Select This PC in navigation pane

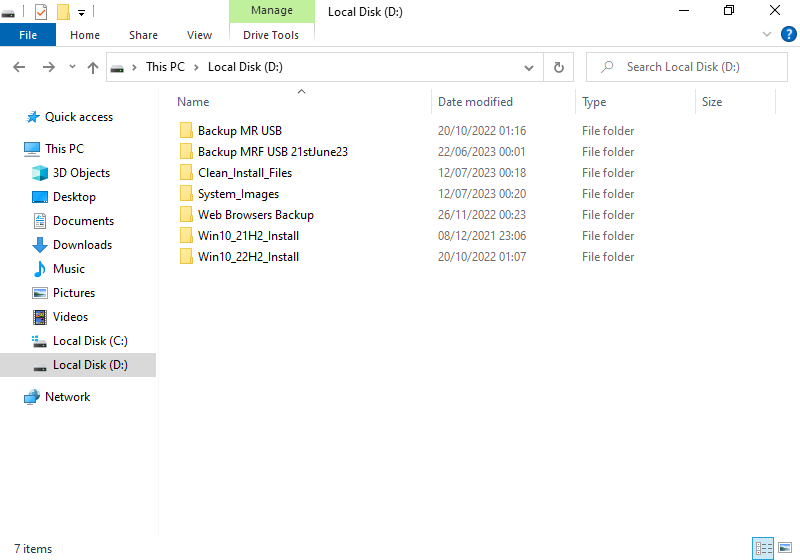(x=64, y=148)
